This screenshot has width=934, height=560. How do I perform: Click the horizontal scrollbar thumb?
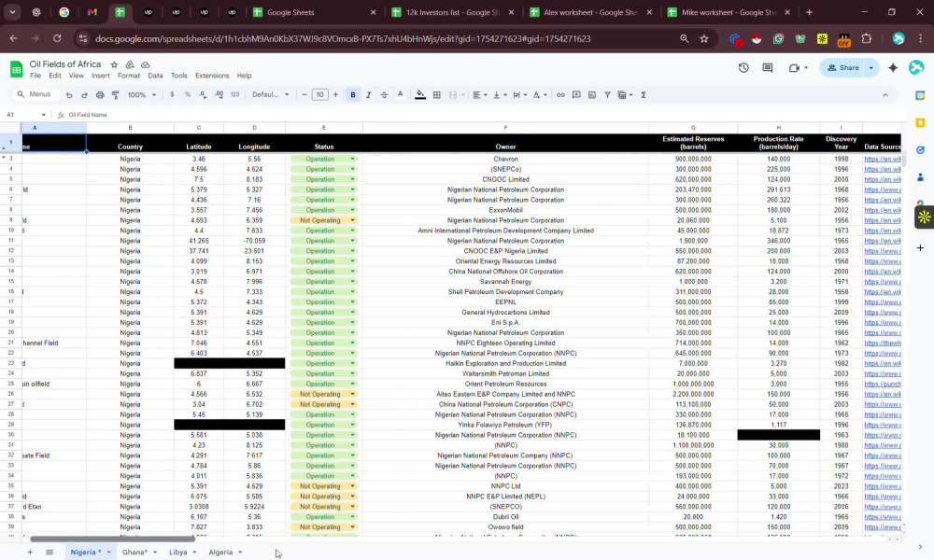[x=112, y=539]
